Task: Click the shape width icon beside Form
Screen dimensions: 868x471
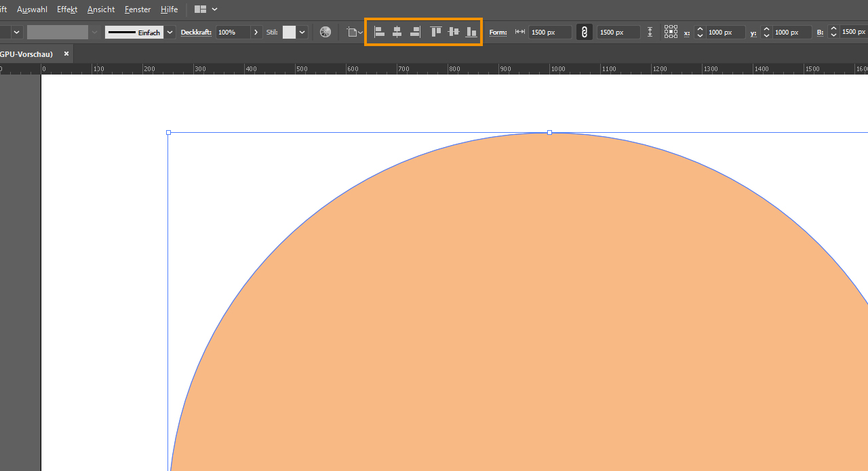Action: click(520, 32)
